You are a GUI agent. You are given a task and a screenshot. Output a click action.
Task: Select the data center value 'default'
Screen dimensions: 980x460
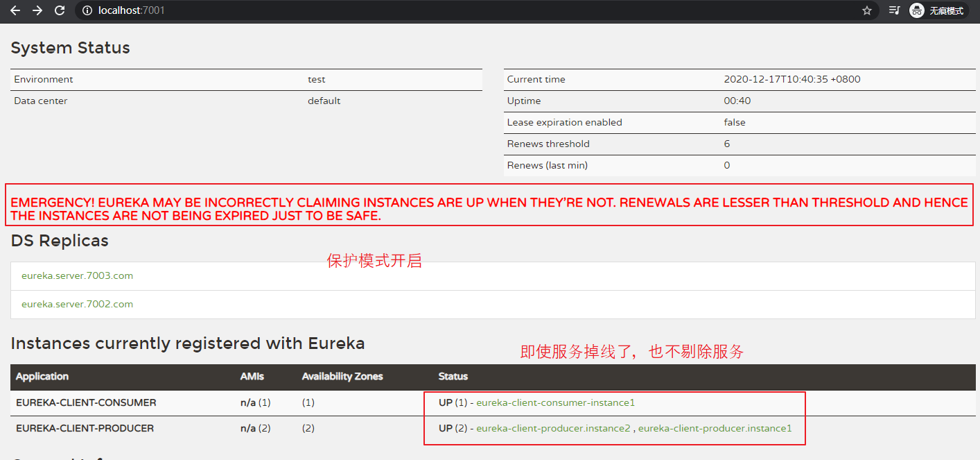click(324, 101)
